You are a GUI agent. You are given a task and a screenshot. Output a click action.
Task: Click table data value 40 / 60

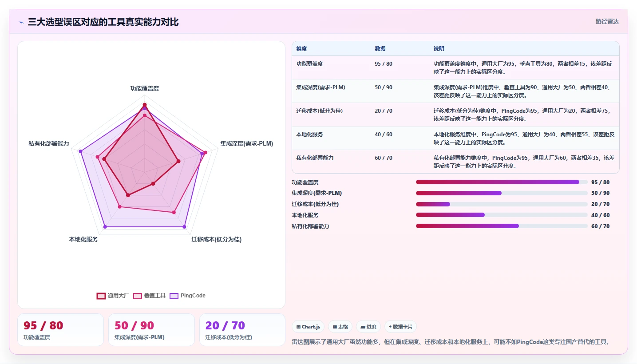(384, 135)
